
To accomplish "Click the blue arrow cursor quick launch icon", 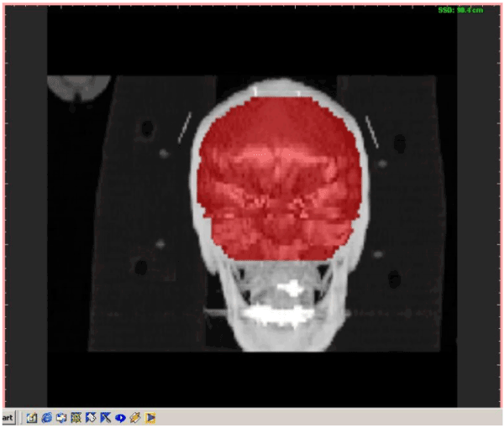I will [x=106, y=417].
